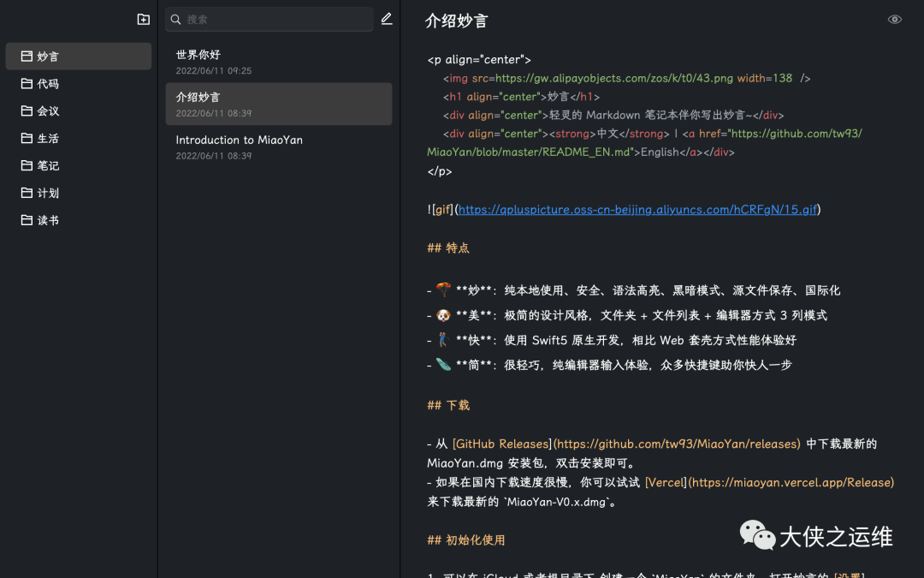This screenshot has width=924, height=578.
Task: Click the h1 妙言 tag line
Action: [x=522, y=97]
